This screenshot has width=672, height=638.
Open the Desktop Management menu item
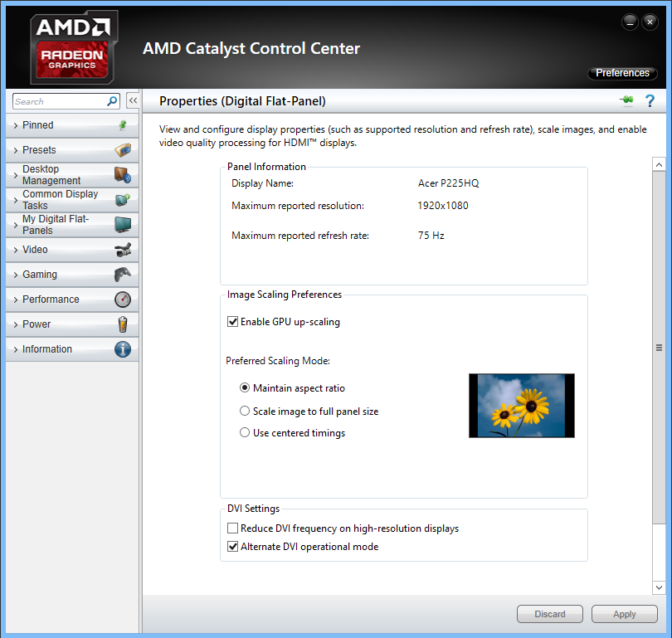click(72, 175)
